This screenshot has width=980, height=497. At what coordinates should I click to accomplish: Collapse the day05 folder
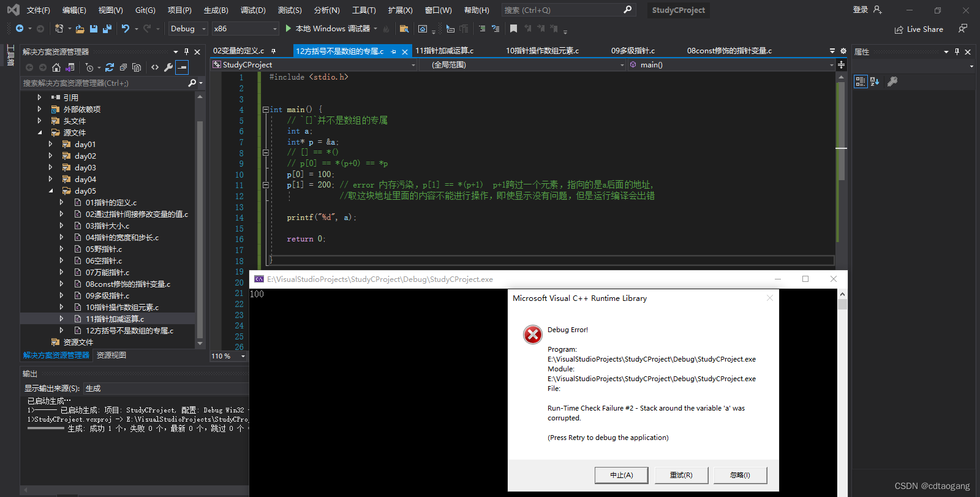point(50,191)
